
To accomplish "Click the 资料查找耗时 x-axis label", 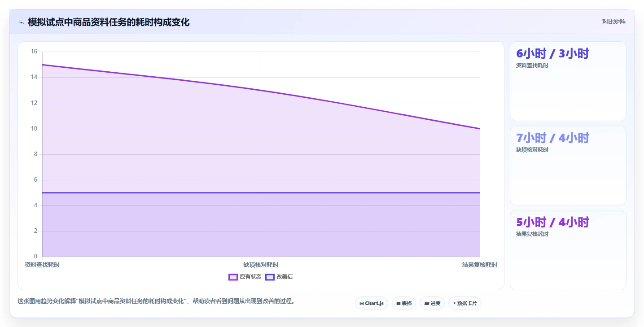I will tap(42, 265).
